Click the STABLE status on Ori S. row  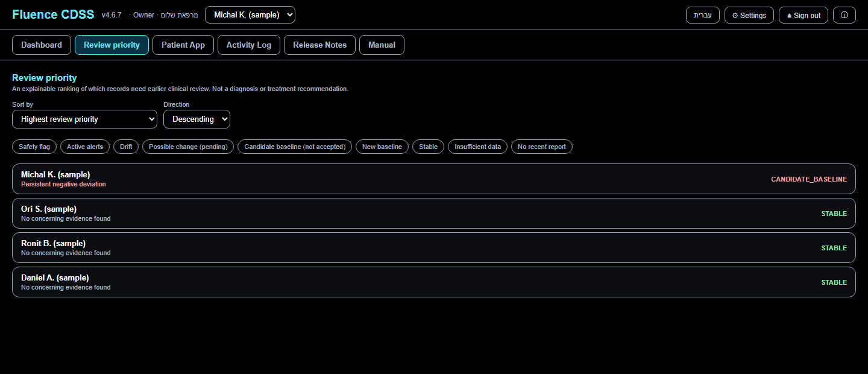click(x=834, y=214)
